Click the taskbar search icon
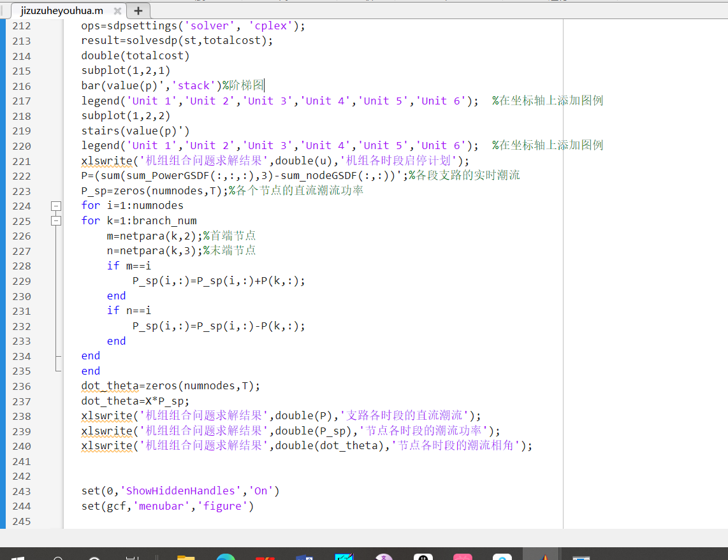Screen dimensions: 728x560 click(59, 556)
